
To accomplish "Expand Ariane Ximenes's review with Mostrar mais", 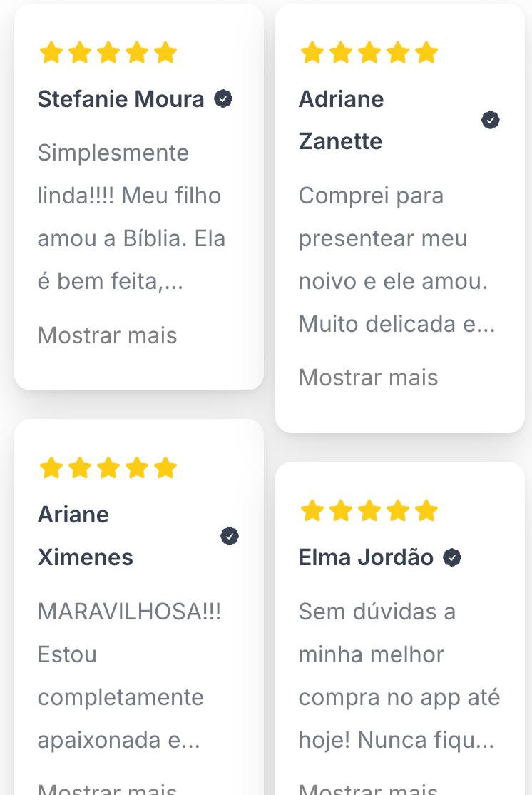I will 107,789.
